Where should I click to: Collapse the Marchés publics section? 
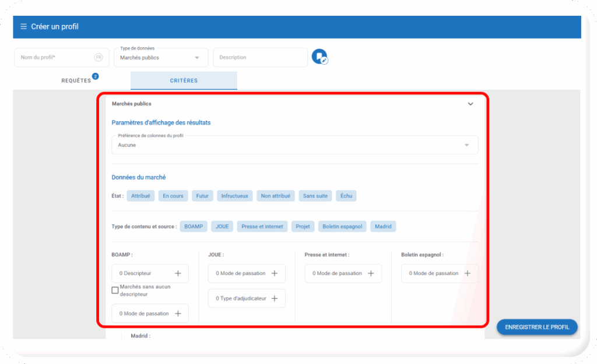pyautogui.click(x=470, y=104)
